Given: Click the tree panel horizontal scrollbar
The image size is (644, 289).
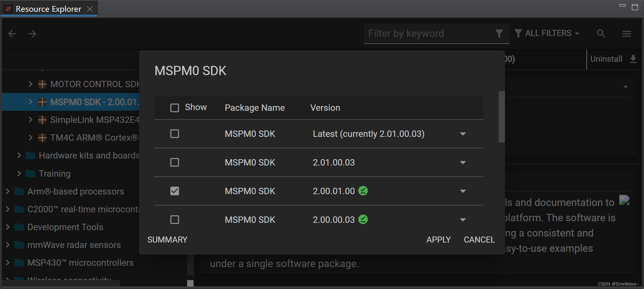Looking at the screenshot, I should 61,283.
